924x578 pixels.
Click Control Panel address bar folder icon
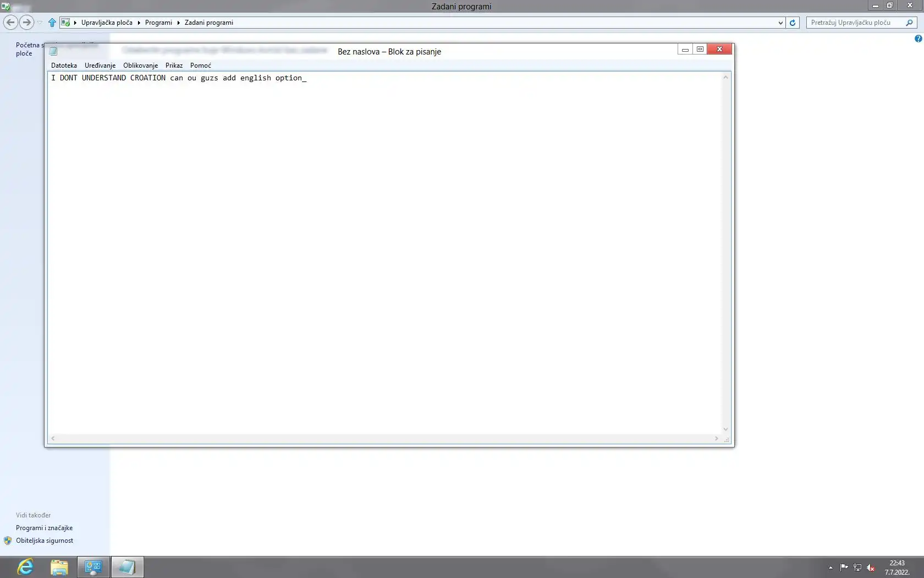point(65,23)
